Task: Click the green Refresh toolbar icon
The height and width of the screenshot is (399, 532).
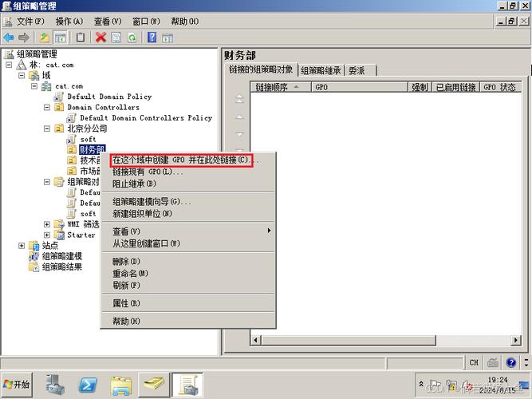Action: click(x=132, y=38)
